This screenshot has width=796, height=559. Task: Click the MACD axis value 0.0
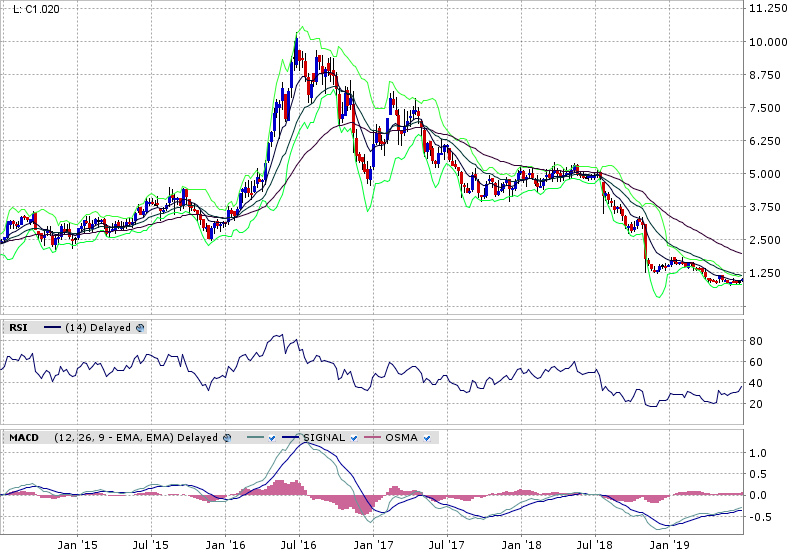758,496
